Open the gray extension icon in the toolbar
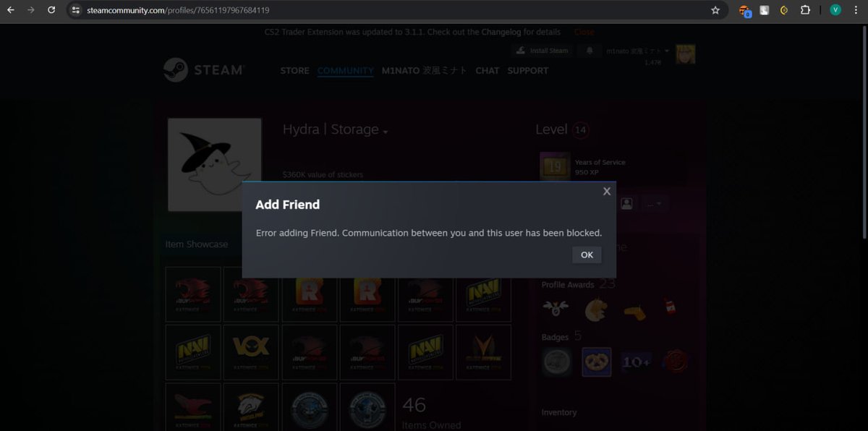Viewport: 868px width, 431px height. pyautogui.click(x=764, y=10)
